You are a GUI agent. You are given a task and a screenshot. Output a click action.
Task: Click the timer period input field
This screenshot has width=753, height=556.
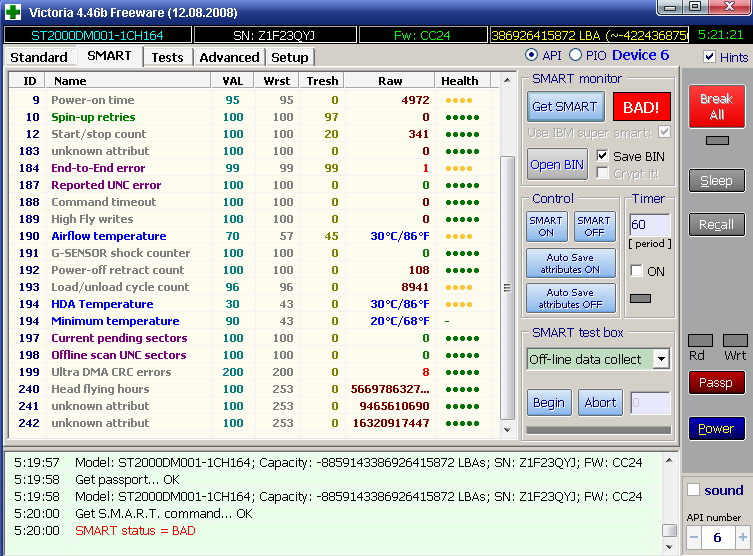click(649, 225)
